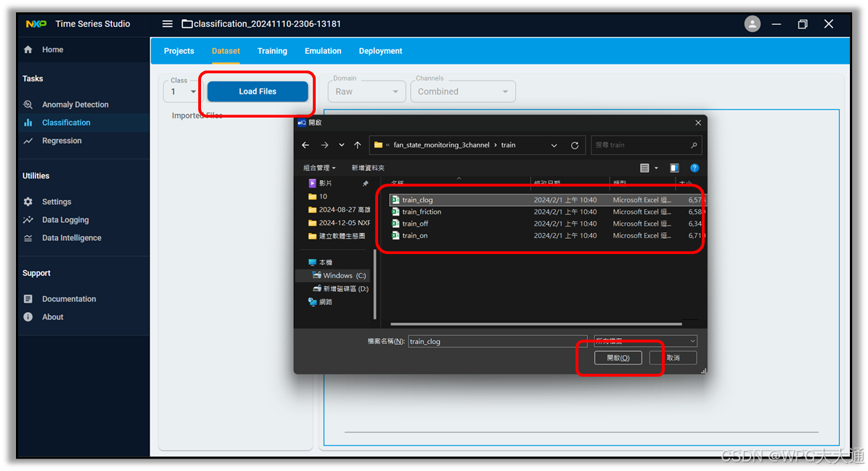Open the 組合管理 organize menu
This screenshot has height=471, width=868.
(319, 168)
